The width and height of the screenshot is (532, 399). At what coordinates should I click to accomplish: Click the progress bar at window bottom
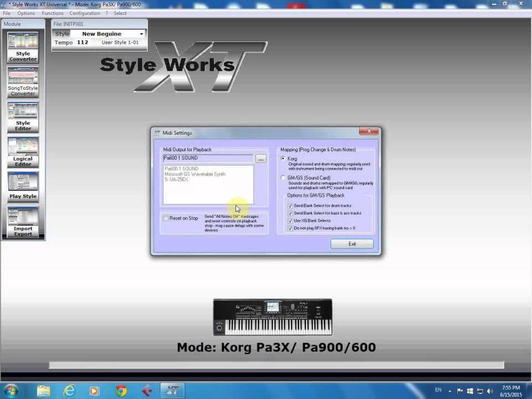[277, 365]
